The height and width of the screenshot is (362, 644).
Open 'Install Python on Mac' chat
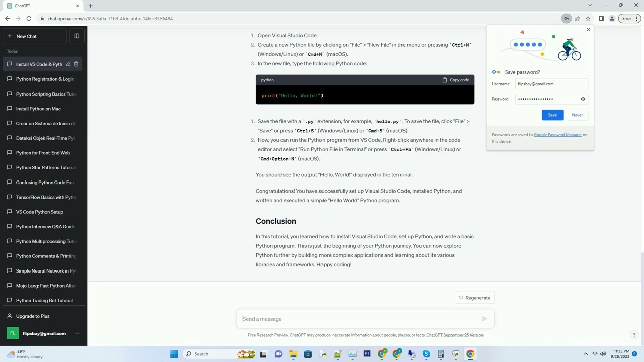click(x=41, y=109)
